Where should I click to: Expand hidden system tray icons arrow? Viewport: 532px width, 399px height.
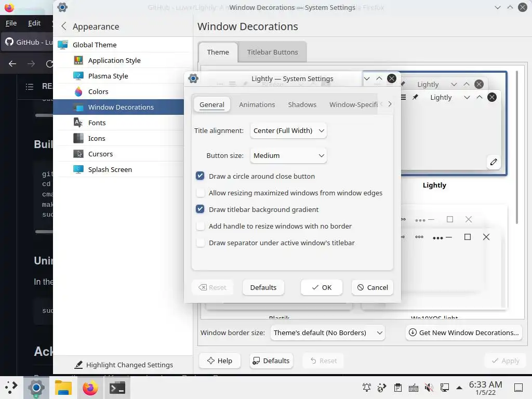(x=459, y=388)
